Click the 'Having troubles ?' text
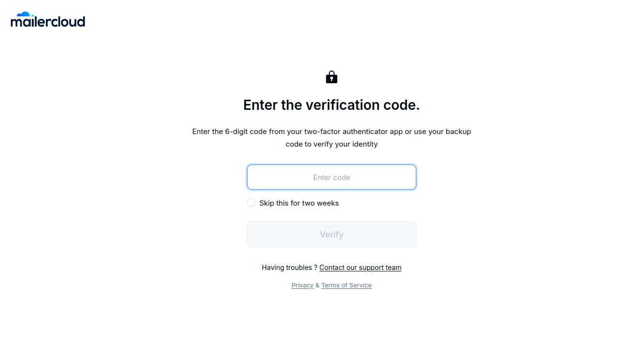This screenshot has height=359, width=644. 289,268
